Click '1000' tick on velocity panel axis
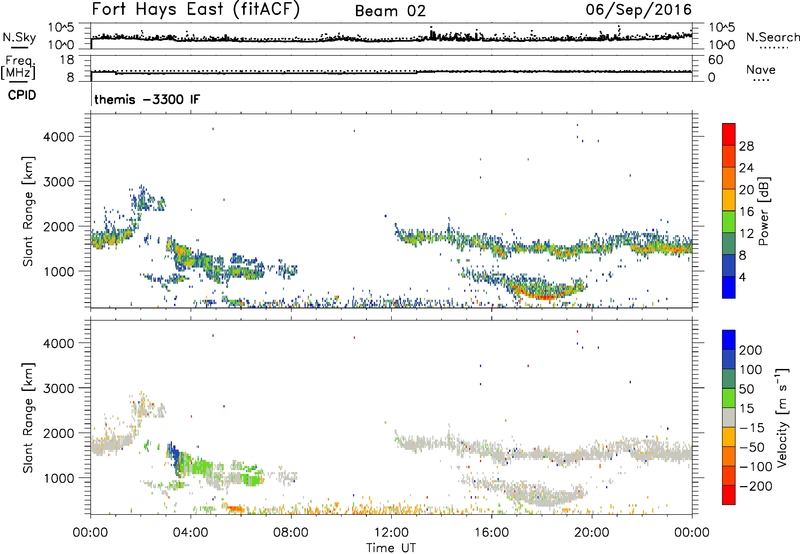This screenshot has width=800, height=554. (59, 478)
